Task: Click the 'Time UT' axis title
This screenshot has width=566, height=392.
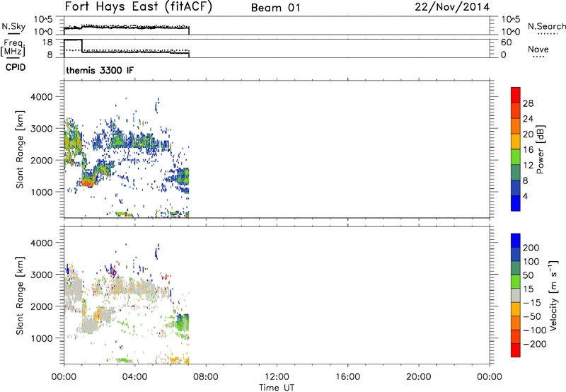Action: click(277, 388)
